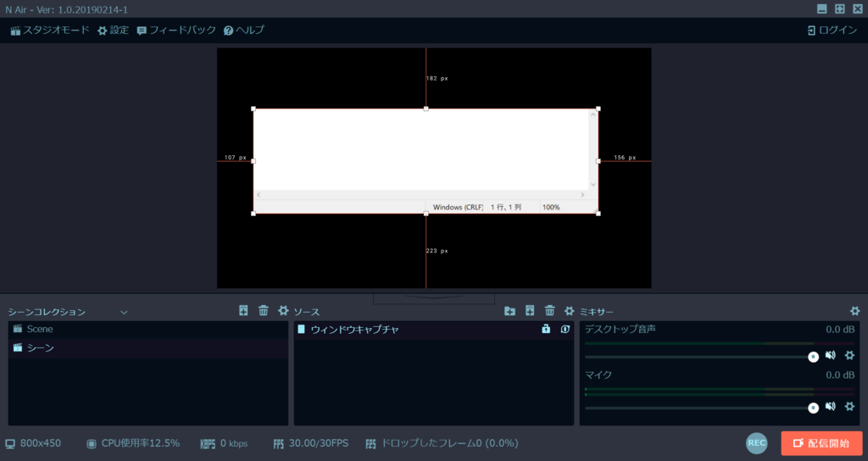The width and height of the screenshot is (868, 461).
Task: Add a new scene icon
Action: [x=243, y=310]
